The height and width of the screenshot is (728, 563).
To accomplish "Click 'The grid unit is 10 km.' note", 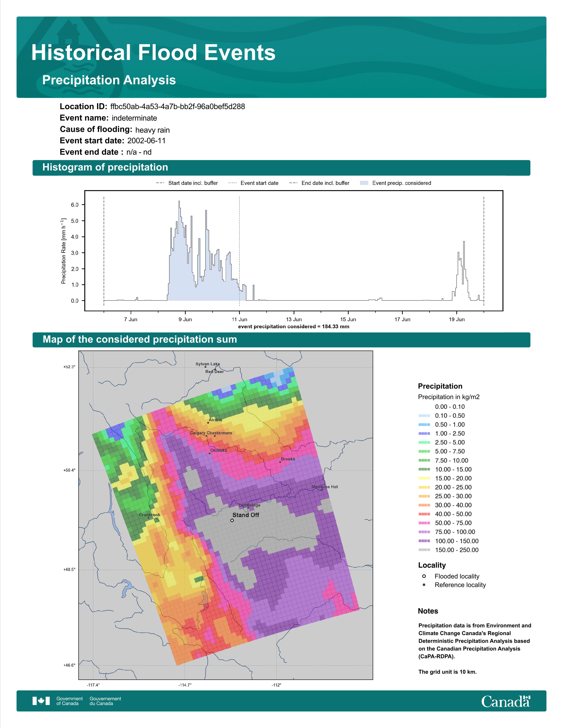I will pos(448,672).
